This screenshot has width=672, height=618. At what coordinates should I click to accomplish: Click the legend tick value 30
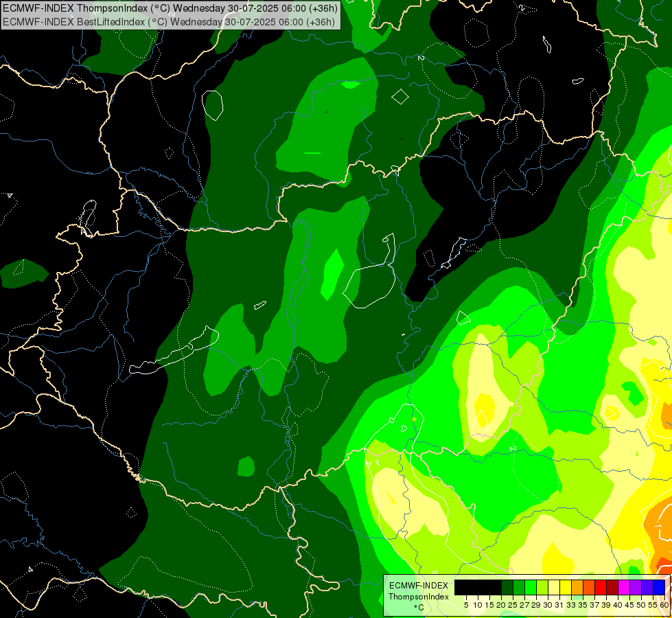coord(548,605)
